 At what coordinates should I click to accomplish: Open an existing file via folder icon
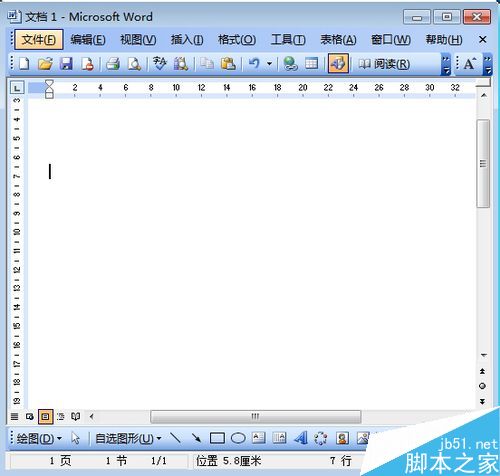pyautogui.click(x=45, y=63)
